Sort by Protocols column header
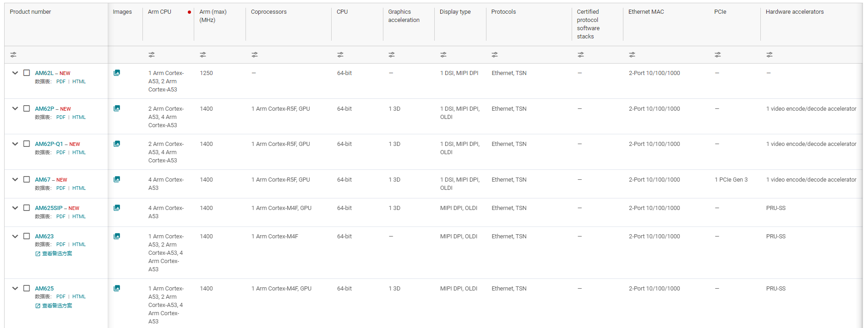The height and width of the screenshot is (328, 868). 503,12
